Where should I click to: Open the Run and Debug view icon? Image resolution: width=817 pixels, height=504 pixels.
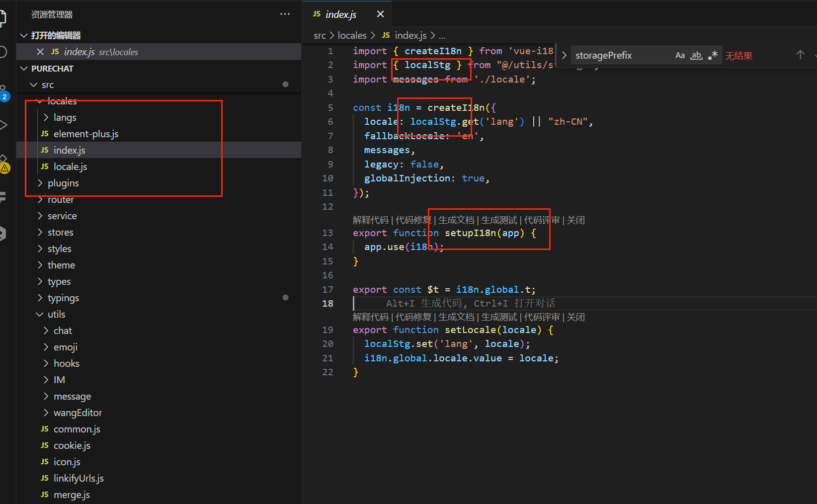click(3, 125)
